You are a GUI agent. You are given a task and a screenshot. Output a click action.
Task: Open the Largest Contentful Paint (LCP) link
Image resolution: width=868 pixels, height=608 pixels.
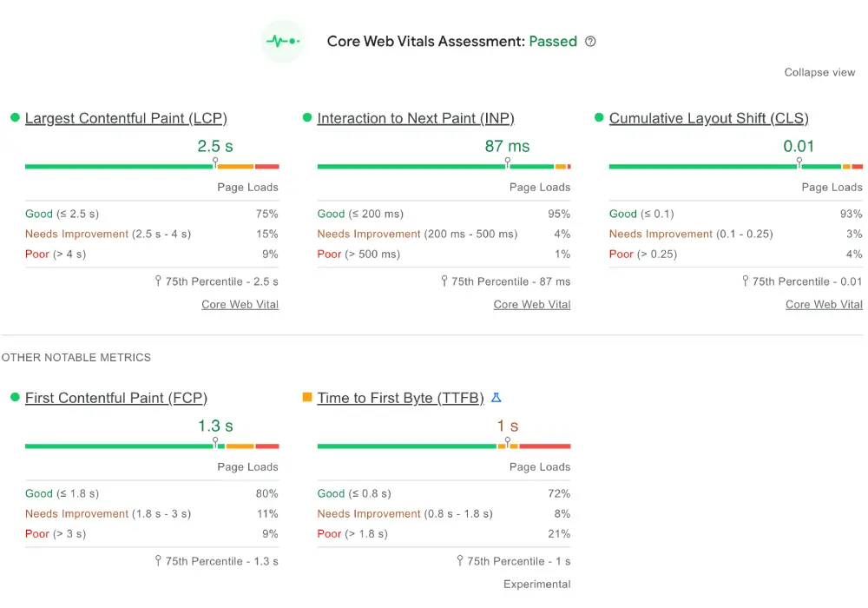(126, 118)
